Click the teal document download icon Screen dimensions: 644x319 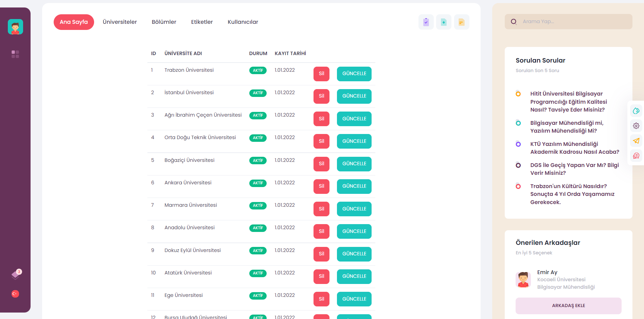tap(444, 22)
